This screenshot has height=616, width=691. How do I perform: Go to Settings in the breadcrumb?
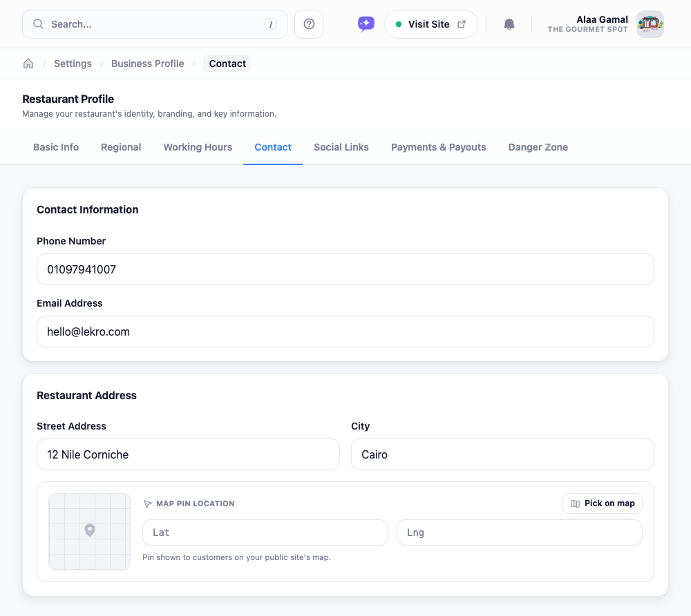(73, 64)
